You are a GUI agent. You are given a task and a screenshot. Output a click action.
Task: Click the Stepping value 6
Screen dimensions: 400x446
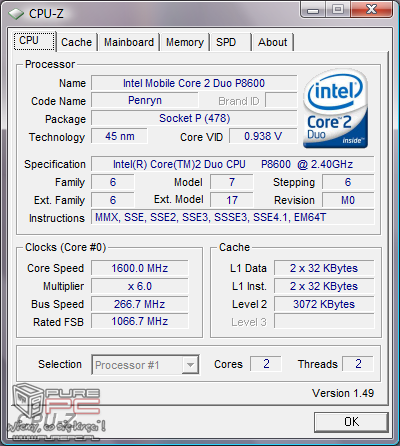point(348,182)
